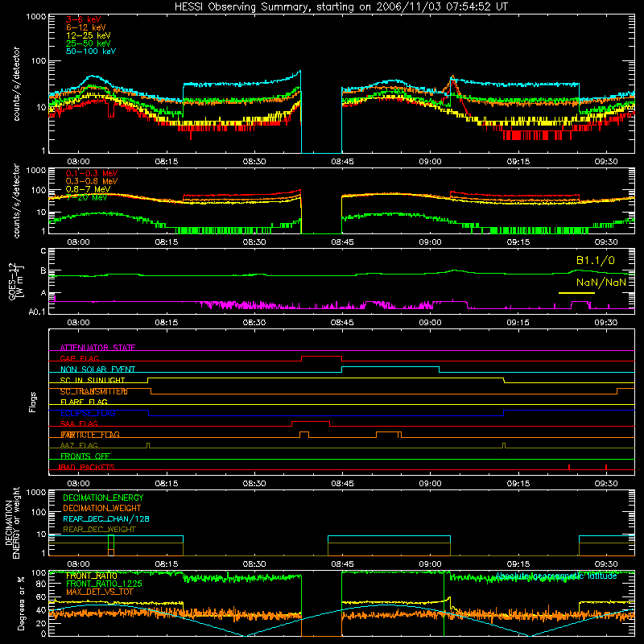Click the FRONT_RATIO legend label
This screenshot has height=644, width=644.
(92, 576)
